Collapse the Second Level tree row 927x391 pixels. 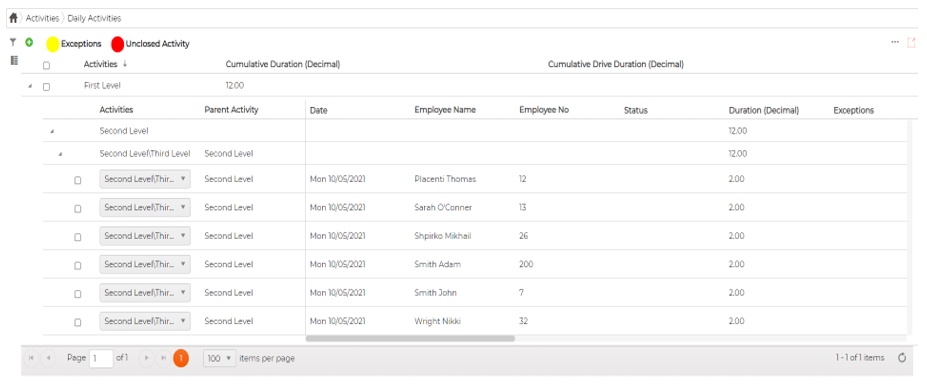[x=52, y=132]
